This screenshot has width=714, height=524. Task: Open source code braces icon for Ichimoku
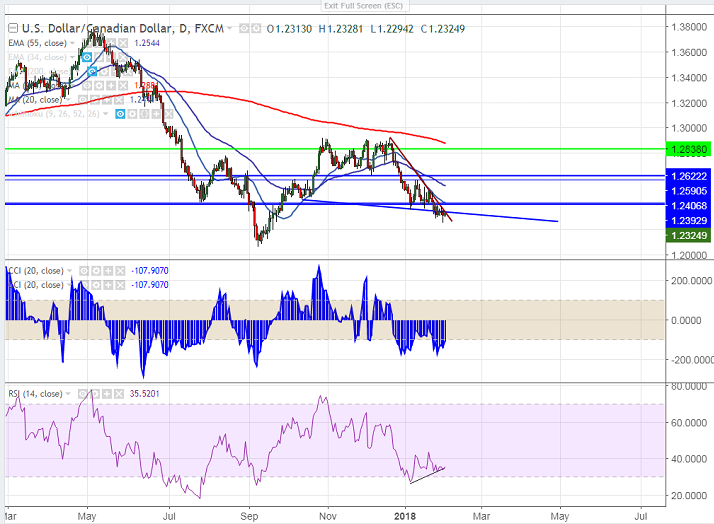click(x=144, y=114)
